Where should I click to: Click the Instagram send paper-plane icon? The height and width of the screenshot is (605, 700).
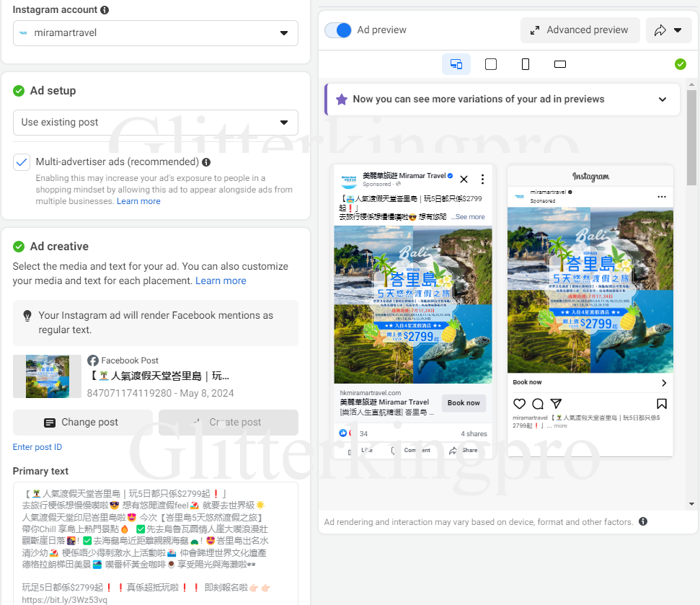556,404
